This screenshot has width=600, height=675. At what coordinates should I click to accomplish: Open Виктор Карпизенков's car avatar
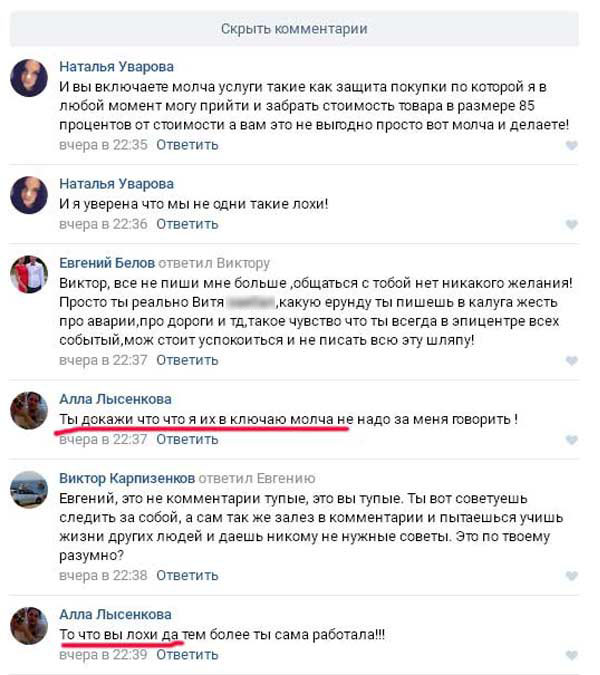[29, 489]
